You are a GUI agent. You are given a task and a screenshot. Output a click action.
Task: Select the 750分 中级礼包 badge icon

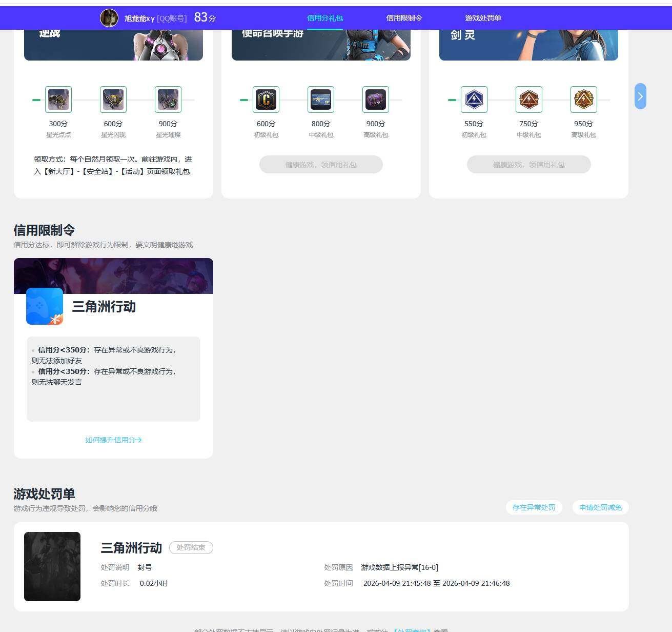pos(529,100)
